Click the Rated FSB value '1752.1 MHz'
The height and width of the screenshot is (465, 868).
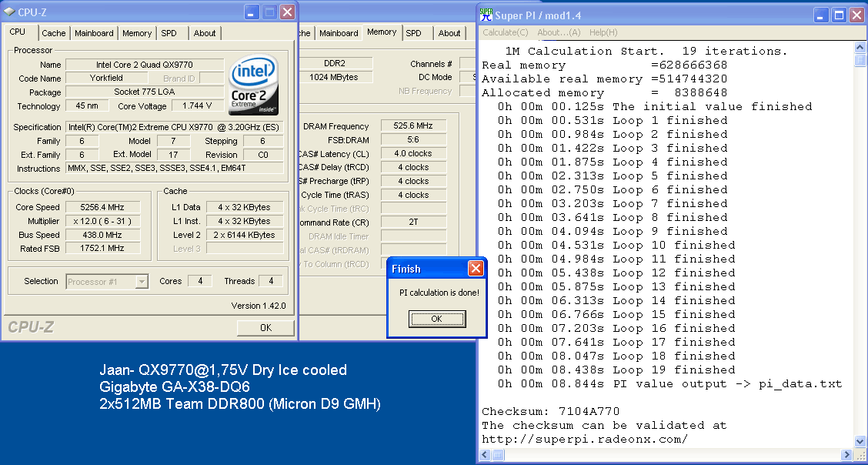click(x=102, y=249)
